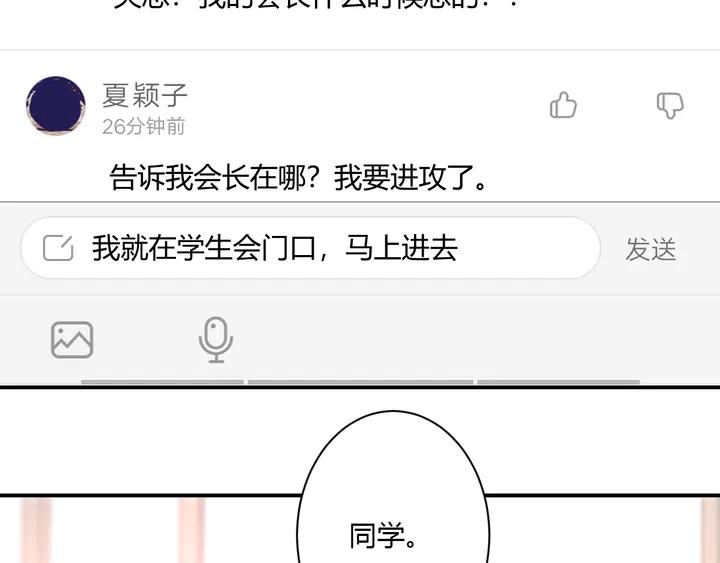Click the edit pencil icon in the input box
Screen dimensions: 720x563
[58, 248]
